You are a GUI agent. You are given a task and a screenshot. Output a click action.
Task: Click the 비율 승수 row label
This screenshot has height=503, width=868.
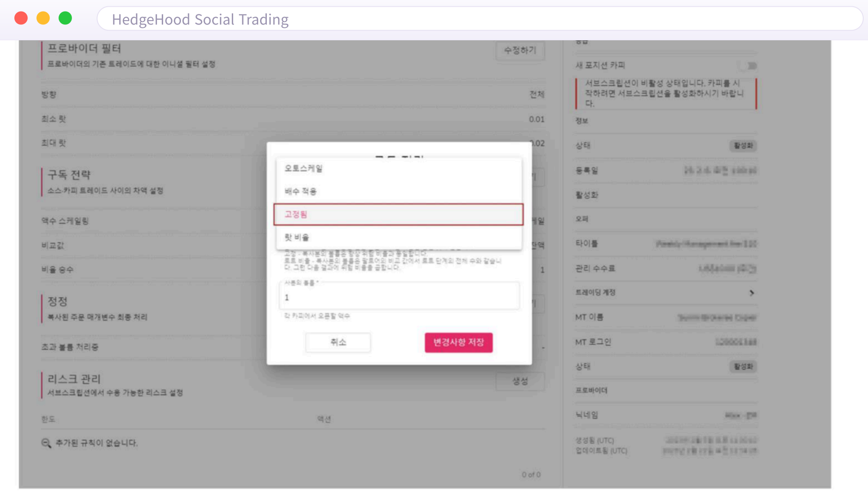pyautogui.click(x=57, y=269)
